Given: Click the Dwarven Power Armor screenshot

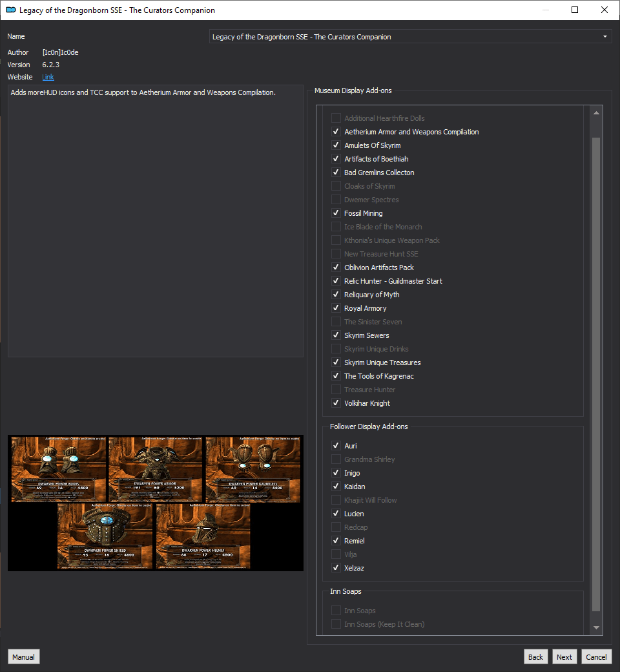Looking at the screenshot, I should click(x=155, y=469).
